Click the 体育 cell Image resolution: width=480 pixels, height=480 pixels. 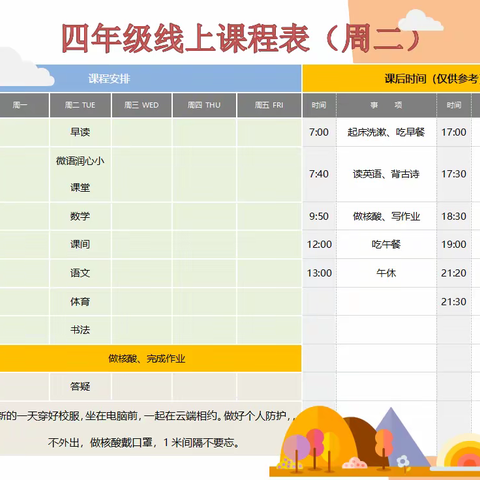point(80,302)
